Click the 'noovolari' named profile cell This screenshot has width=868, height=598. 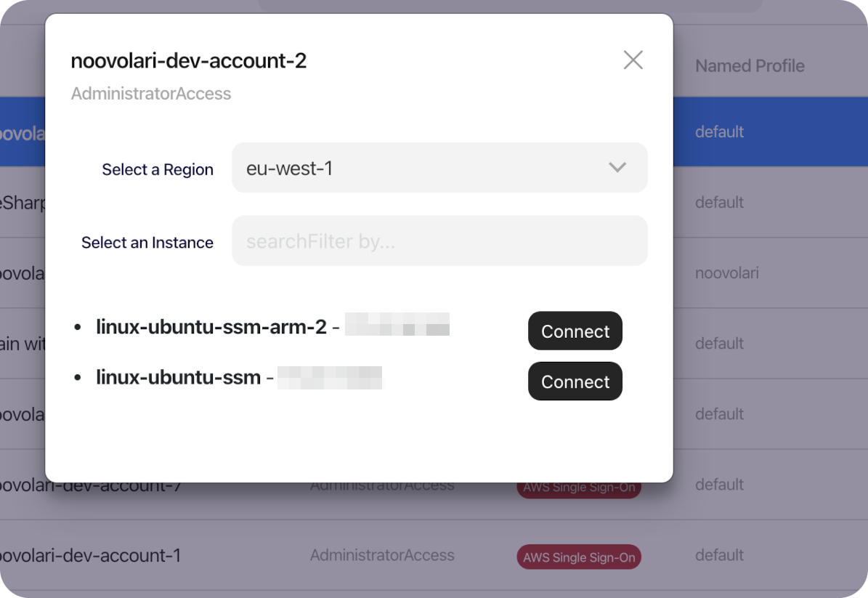(727, 273)
